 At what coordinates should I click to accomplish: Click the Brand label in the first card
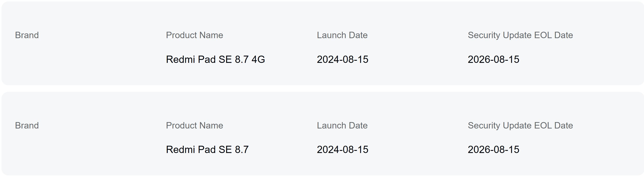click(x=27, y=35)
